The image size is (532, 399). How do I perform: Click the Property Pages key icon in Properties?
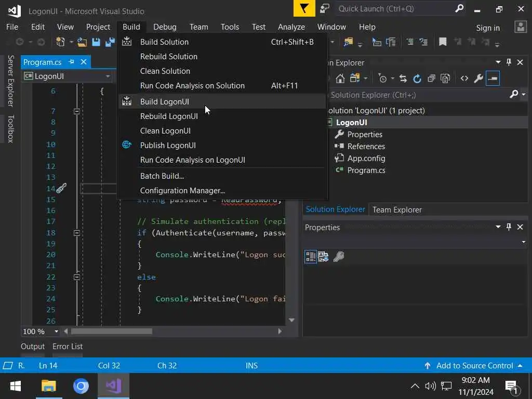(x=339, y=257)
